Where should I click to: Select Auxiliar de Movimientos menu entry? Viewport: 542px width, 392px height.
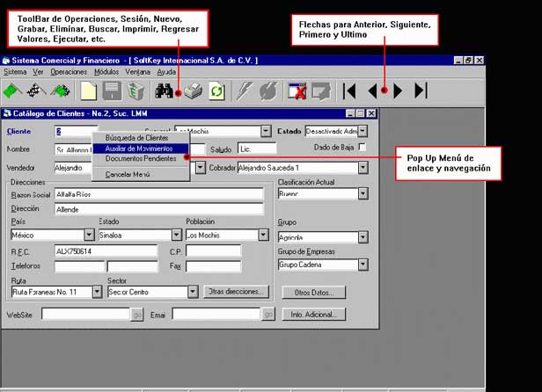click(141, 149)
